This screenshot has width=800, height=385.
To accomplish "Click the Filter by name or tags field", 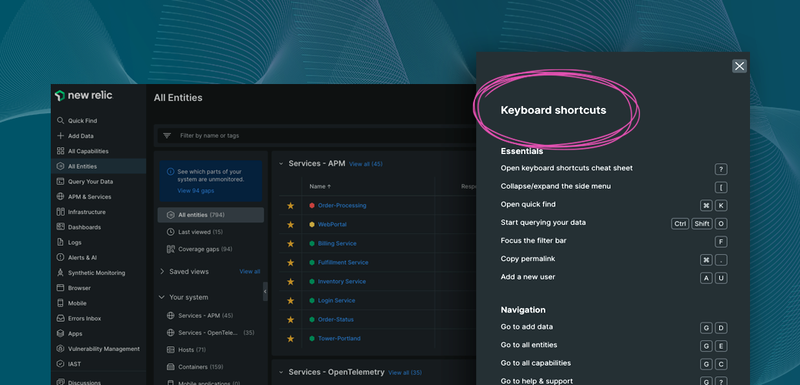I will 316,136.
